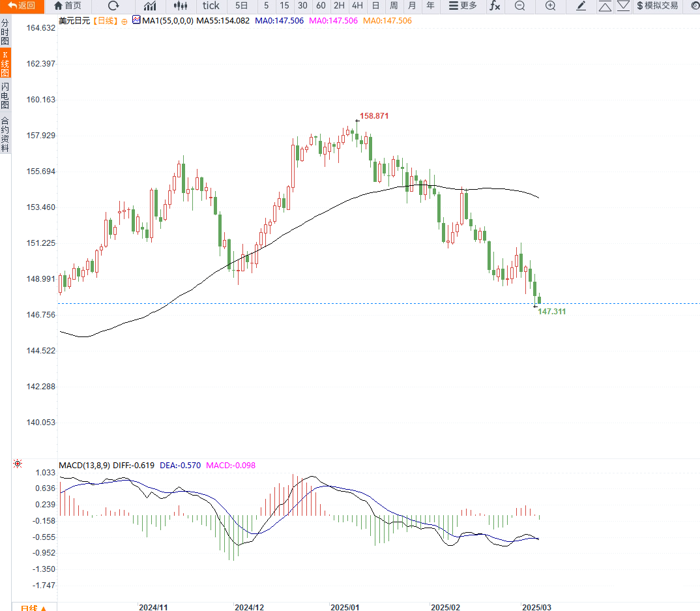Switch to 闪电图 side tab
700x611 pixels.
coord(5,95)
